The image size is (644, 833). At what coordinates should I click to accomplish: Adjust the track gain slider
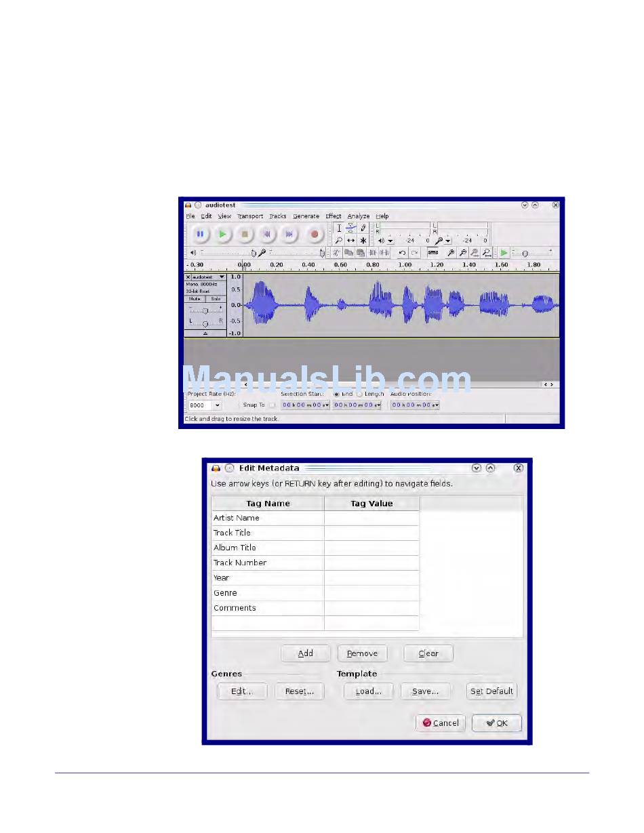pos(205,310)
